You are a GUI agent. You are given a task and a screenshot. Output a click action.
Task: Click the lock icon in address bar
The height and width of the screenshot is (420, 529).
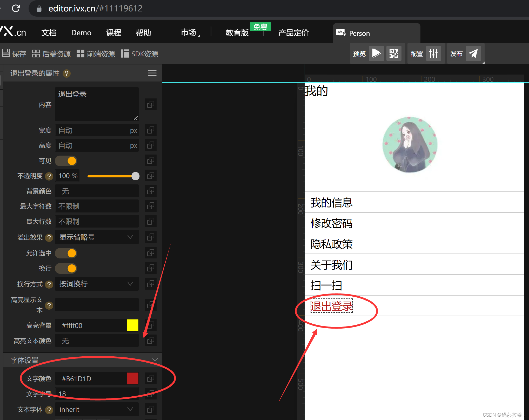39,9
